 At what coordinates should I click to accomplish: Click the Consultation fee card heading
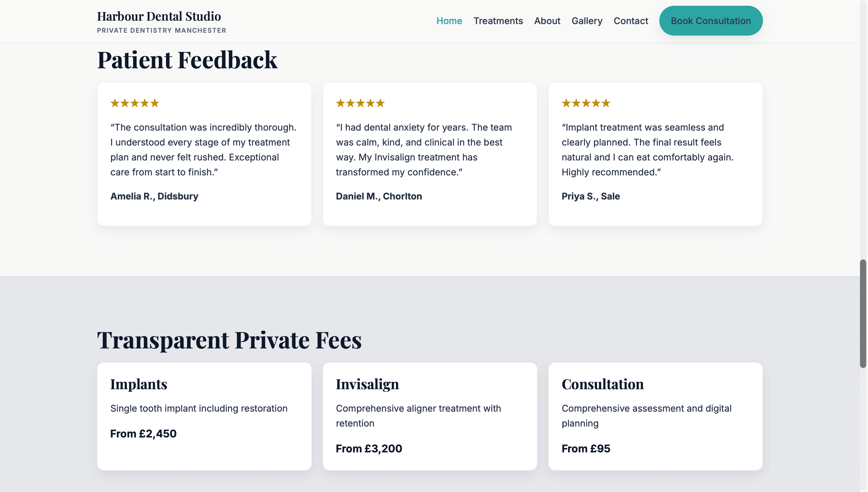(602, 384)
